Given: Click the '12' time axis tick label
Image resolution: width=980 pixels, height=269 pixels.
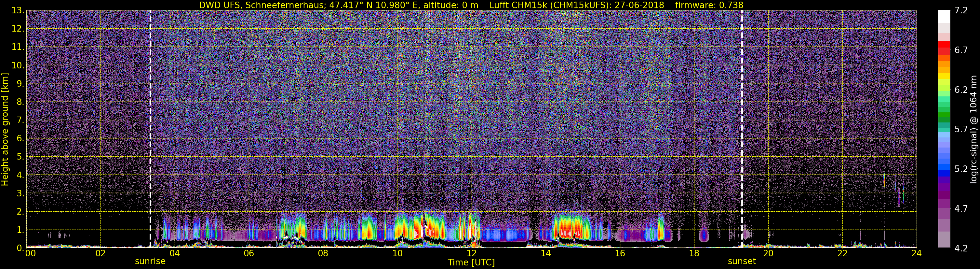Looking at the screenshot, I should pos(471,253).
